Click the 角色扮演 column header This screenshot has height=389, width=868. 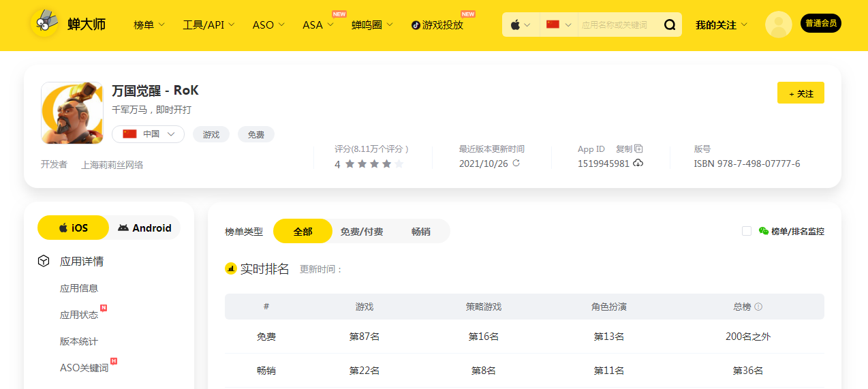click(609, 307)
